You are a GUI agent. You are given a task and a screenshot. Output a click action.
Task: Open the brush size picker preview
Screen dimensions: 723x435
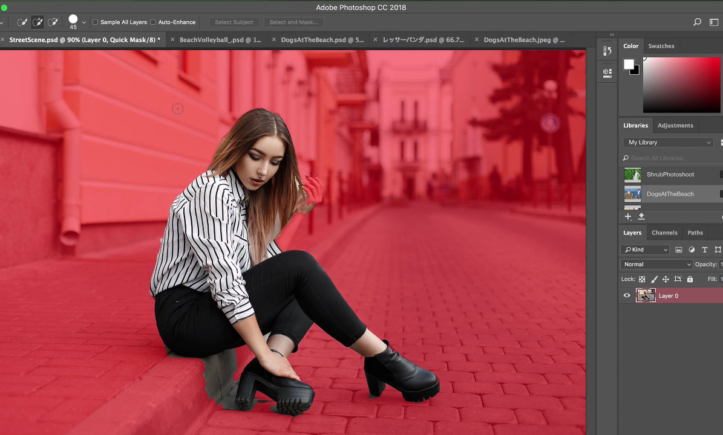click(x=73, y=21)
